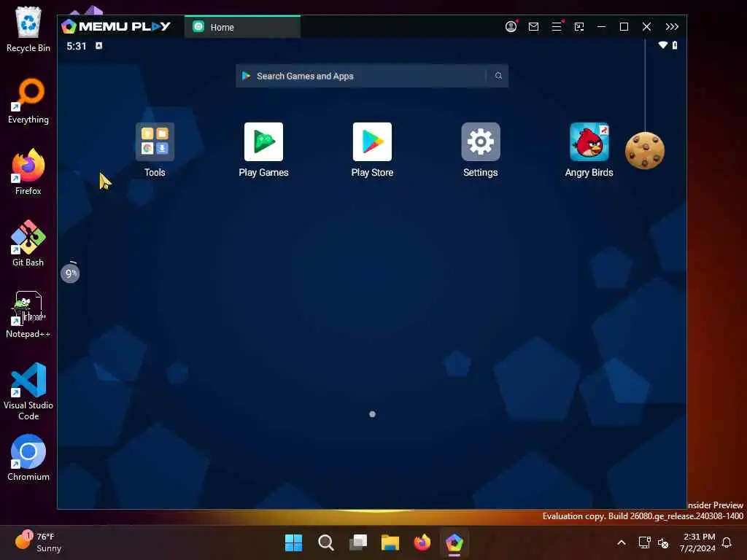Select the Visual Studio Code shortcut
The image size is (747, 560).
28,392
